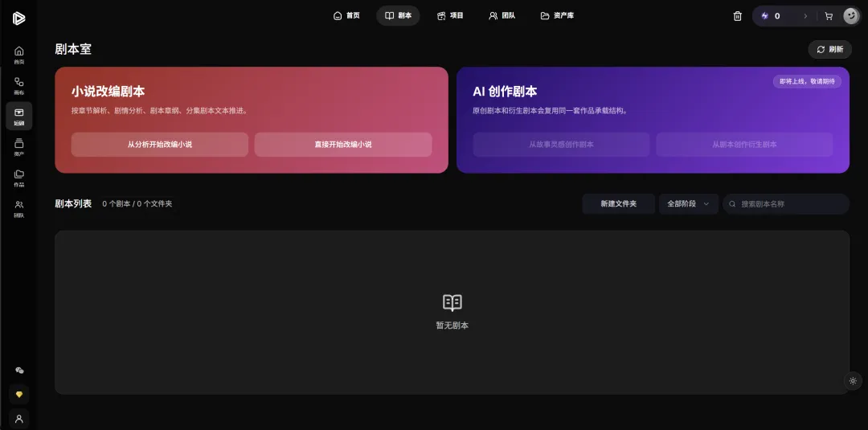Viewport: 868px width, 430px height.
Task: Open the 资产 assets sidebar item
Action: (18, 147)
